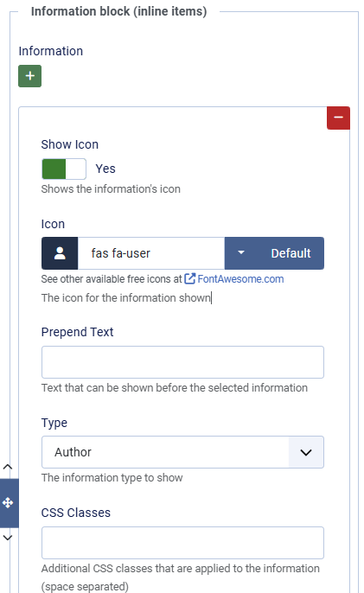
Task: Click the move handle cross-arrows icon
Action: (8, 502)
